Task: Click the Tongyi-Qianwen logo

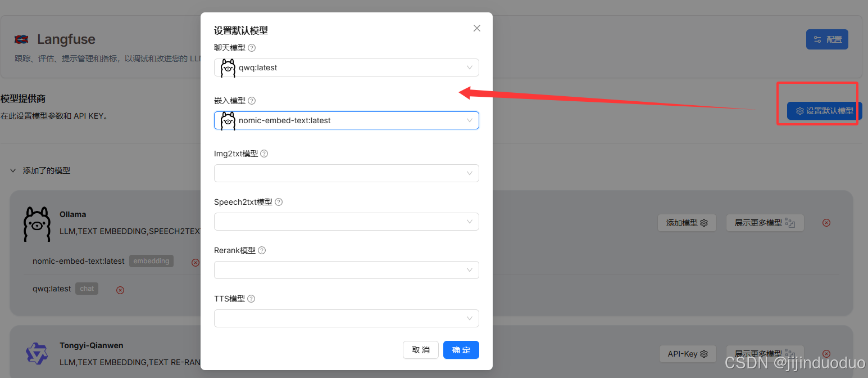Action: (37, 353)
